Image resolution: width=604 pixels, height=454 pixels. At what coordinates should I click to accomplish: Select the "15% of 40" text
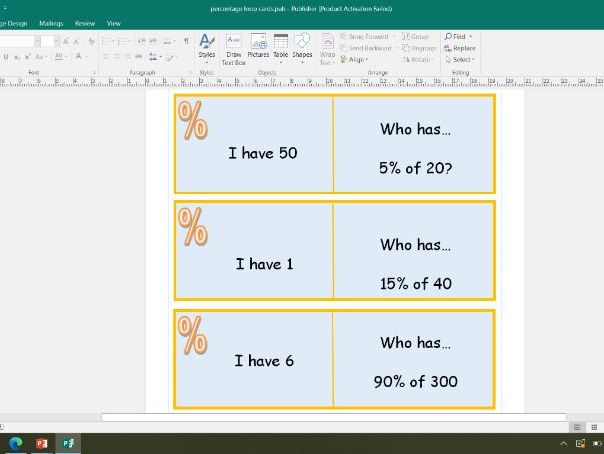point(416,284)
